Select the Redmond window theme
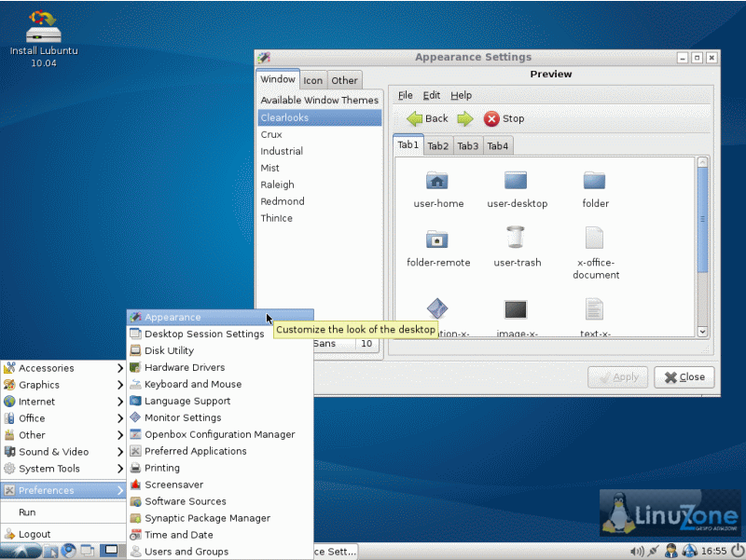This screenshot has width=746, height=560. coord(283,201)
